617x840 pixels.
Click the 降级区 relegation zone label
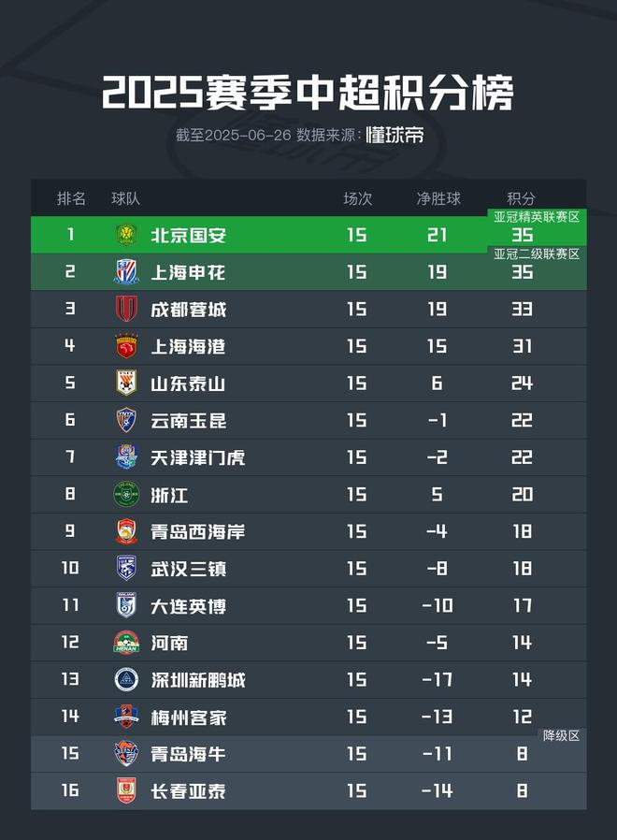tap(562, 735)
